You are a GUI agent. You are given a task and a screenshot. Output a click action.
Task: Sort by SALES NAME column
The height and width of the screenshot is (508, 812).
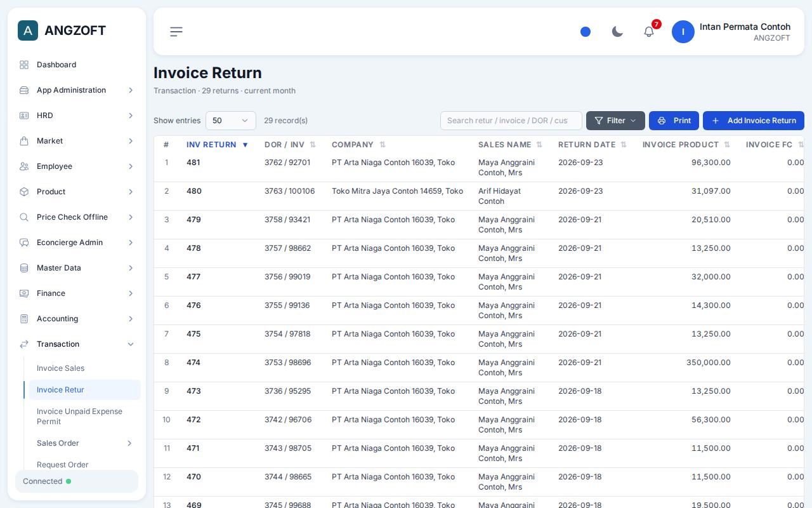point(510,145)
